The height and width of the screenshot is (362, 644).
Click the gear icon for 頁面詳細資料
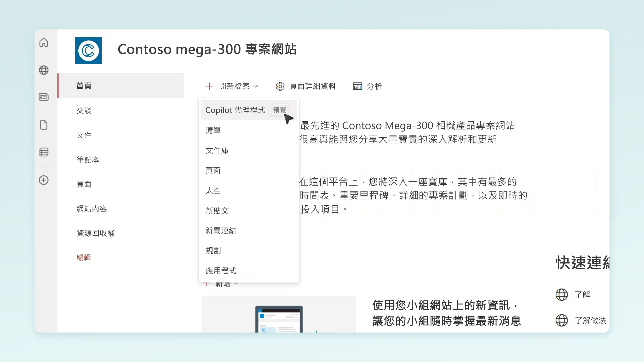(280, 86)
